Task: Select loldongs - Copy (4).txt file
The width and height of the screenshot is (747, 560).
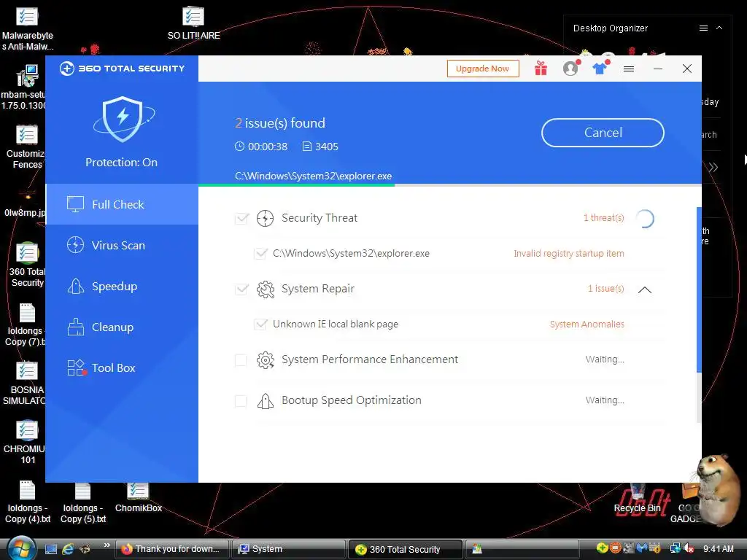Action: coord(27,503)
